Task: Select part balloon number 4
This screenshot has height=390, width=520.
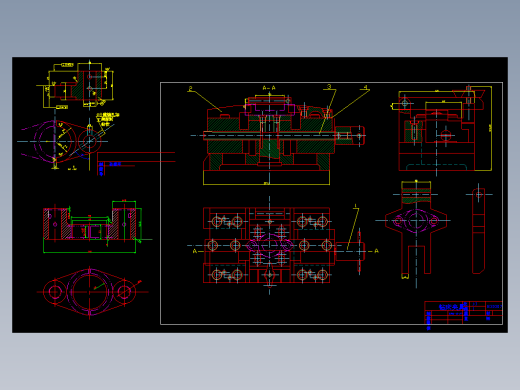Action: pos(366,87)
